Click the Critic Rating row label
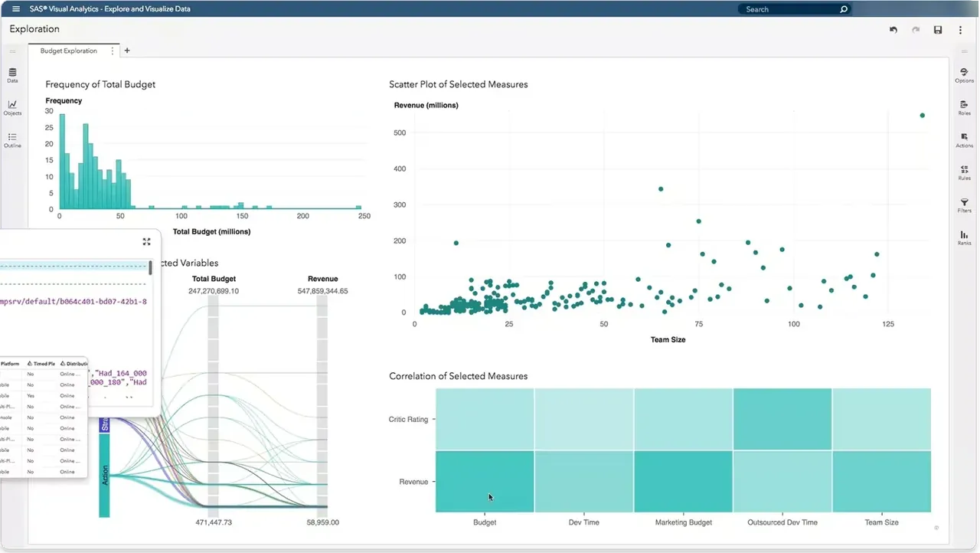Image resolution: width=980 pixels, height=553 pixels. [408, 419]
